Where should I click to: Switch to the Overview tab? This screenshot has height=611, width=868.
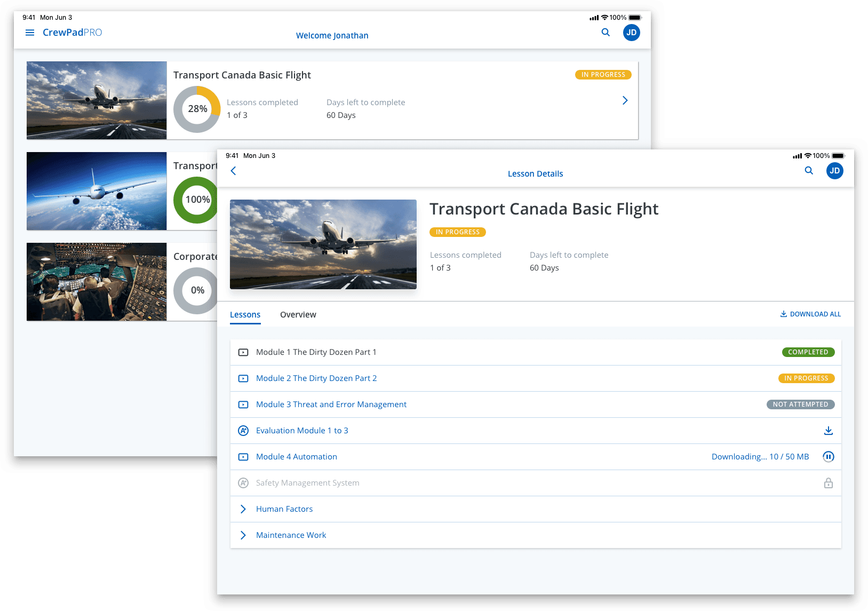click(298, 315)
